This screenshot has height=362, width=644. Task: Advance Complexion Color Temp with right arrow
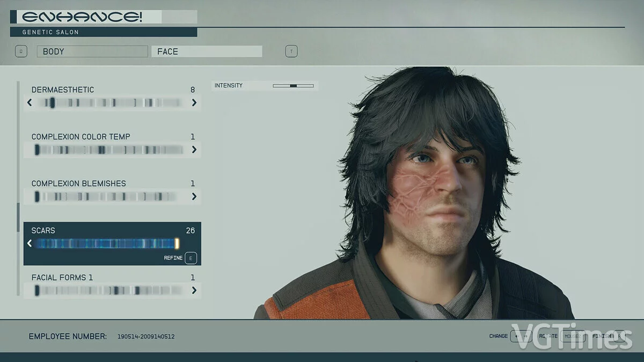[194, 150]
